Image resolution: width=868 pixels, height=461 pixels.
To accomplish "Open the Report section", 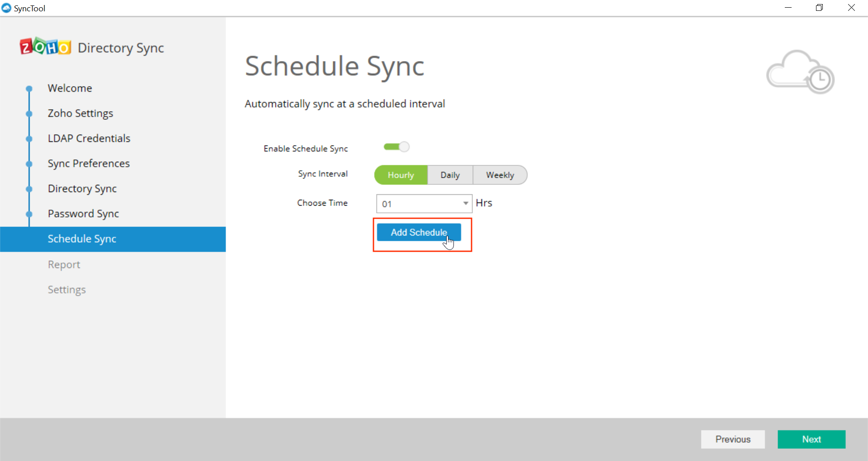I will pyautogui.click(x=64, y=264).
